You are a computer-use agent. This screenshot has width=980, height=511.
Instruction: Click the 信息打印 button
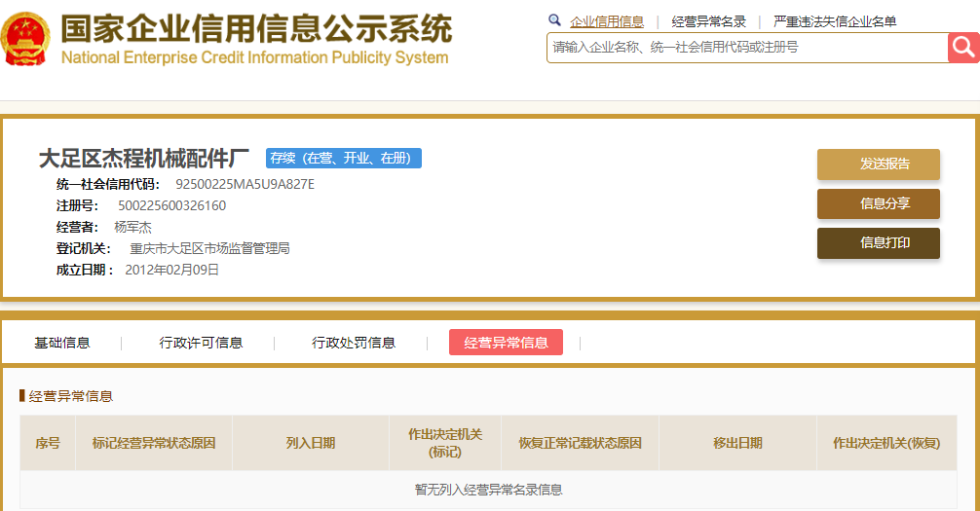click(x=878, y=243)
